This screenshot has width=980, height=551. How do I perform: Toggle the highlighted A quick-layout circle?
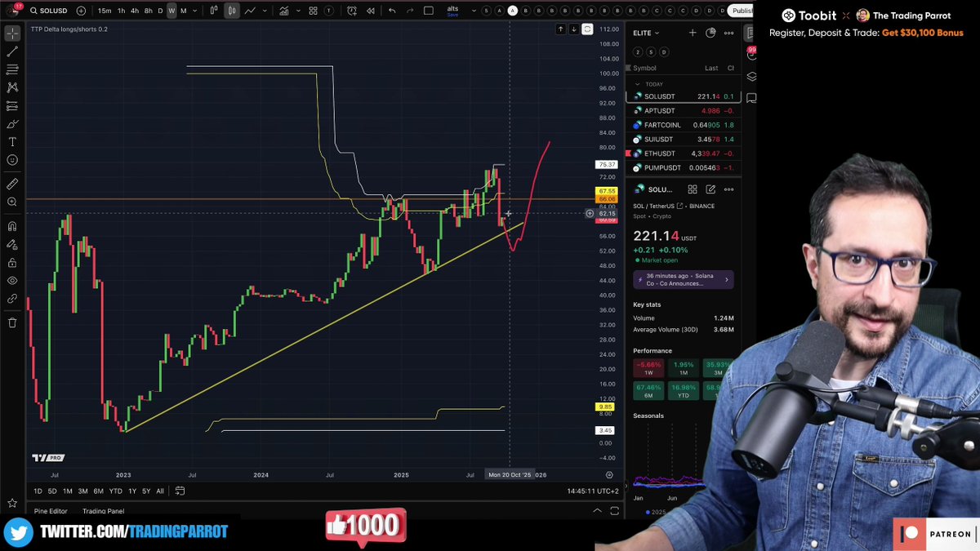pos(512,11)
